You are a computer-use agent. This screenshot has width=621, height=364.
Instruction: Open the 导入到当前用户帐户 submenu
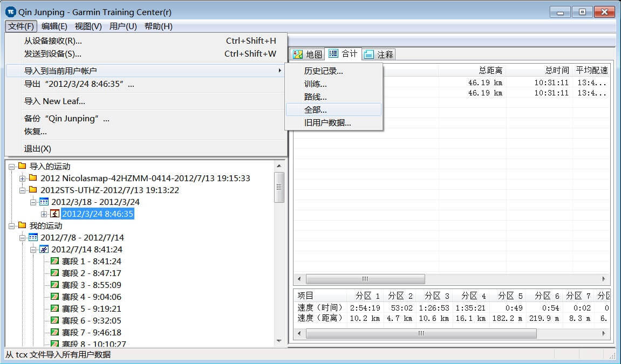pos(146,71)
